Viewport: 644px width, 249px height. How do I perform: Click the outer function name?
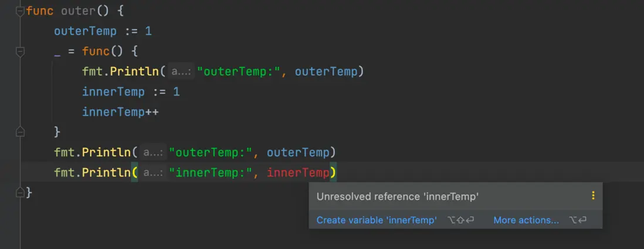tap(78, 11)
